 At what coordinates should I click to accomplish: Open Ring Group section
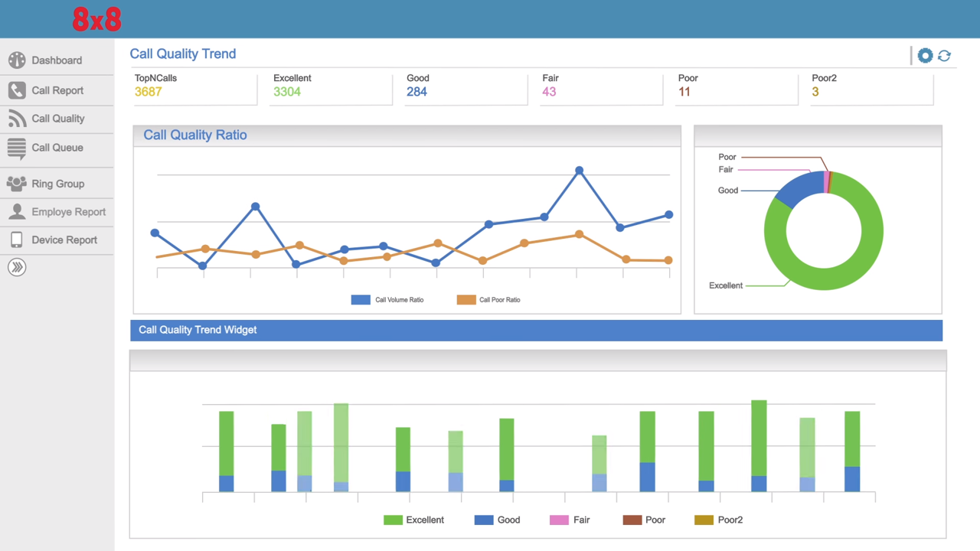57,184
